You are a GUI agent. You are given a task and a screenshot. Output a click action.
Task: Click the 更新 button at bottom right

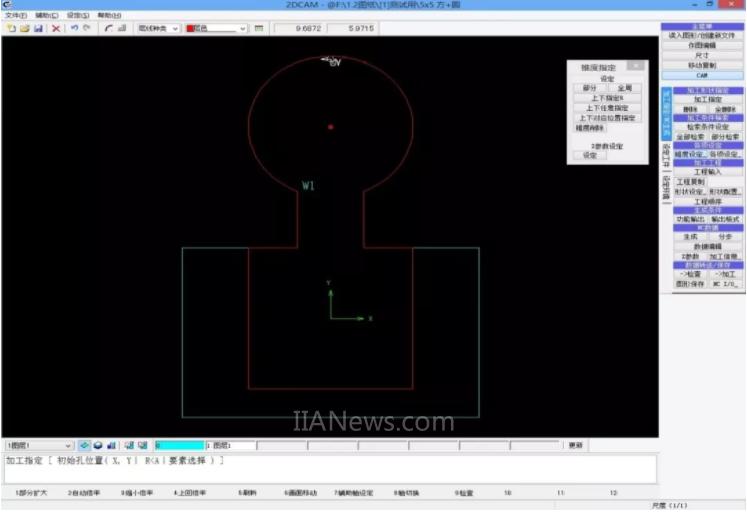[x=576, y=445]
